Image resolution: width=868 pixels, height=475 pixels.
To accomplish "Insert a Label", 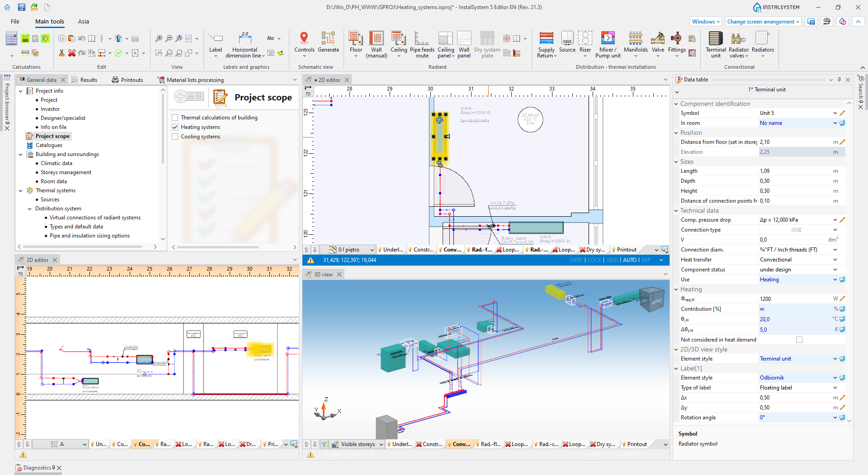I will click(216, 44).
